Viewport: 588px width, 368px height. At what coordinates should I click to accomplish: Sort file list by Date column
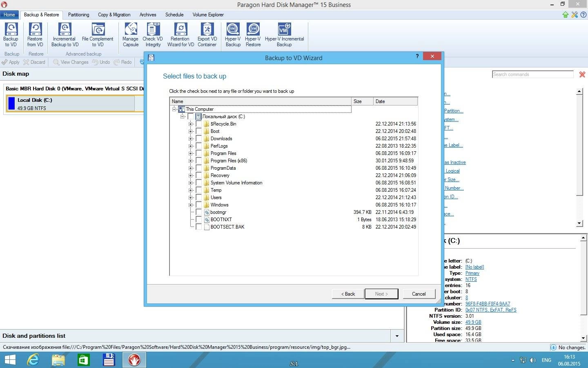pyautogui.click(x=395, y=101)
